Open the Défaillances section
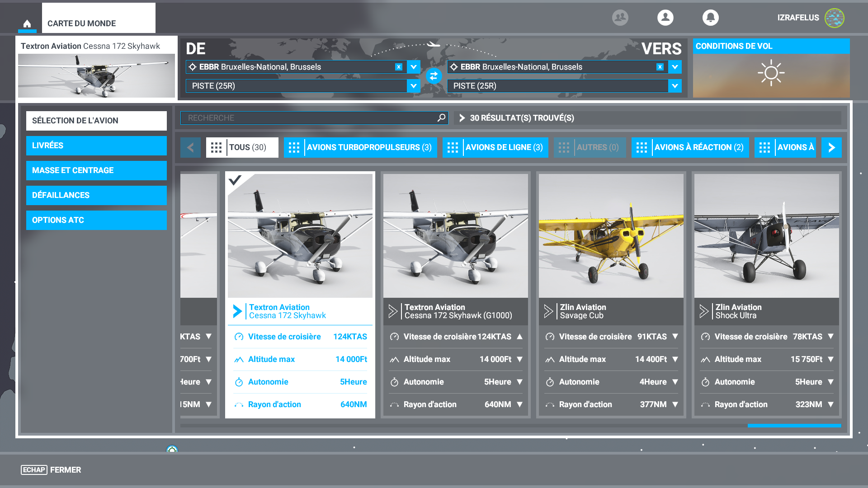Screen dimensions: 868x488 96,195
